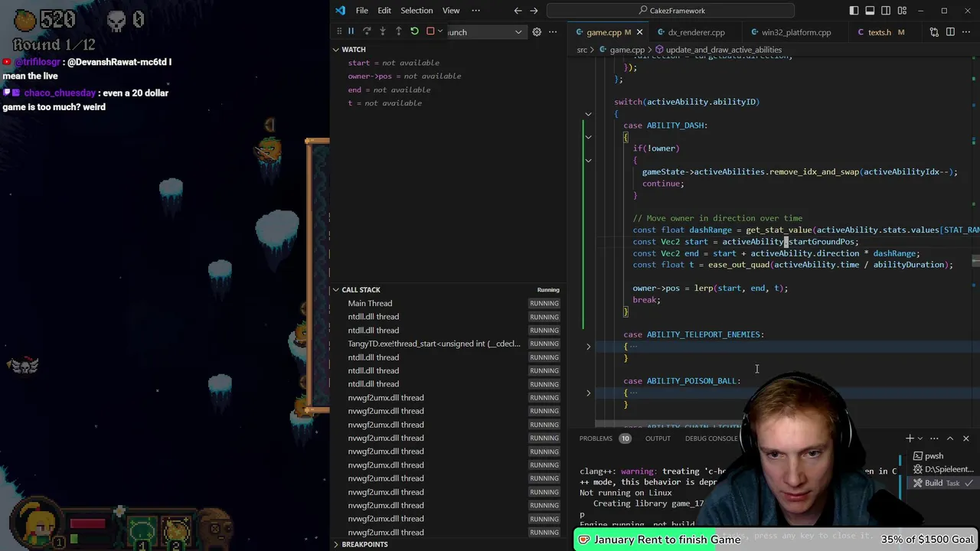
Task: Pause the debugger from the debug toolbar
Action: coord(351,31)
